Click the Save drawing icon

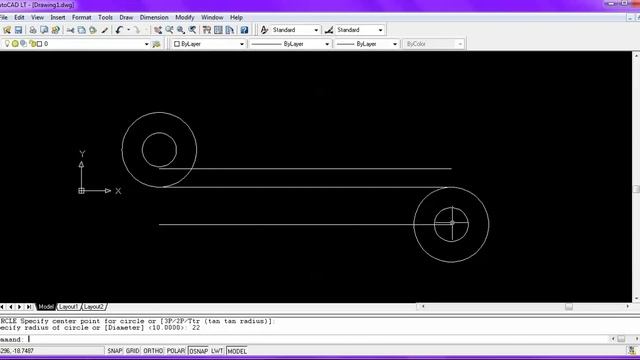(18, 30)
